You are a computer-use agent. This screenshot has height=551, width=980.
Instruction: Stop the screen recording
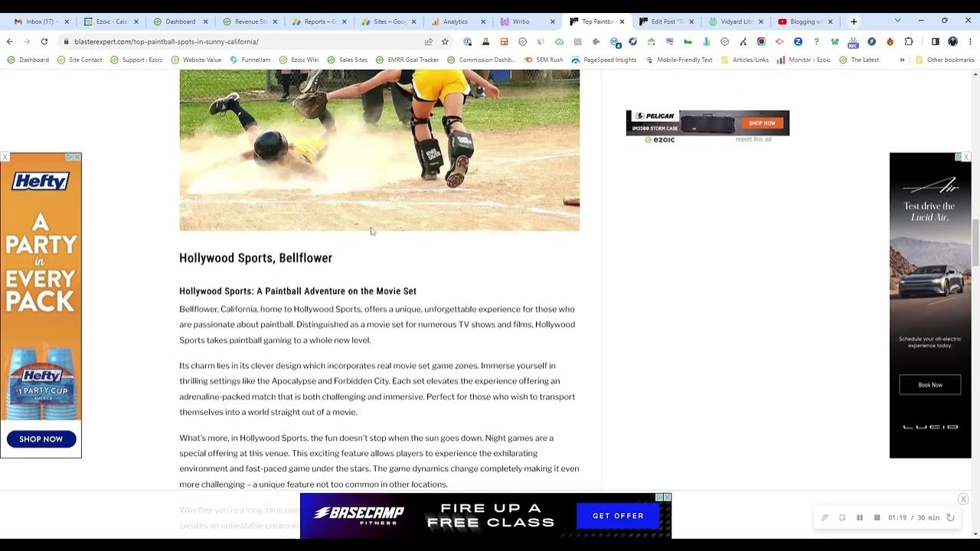877,517
